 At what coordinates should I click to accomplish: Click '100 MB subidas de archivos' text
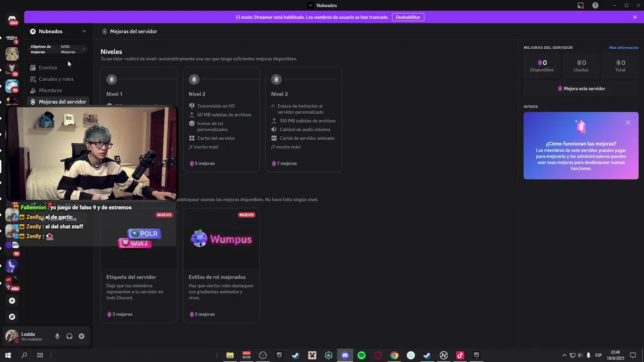[x=307, y=121]
